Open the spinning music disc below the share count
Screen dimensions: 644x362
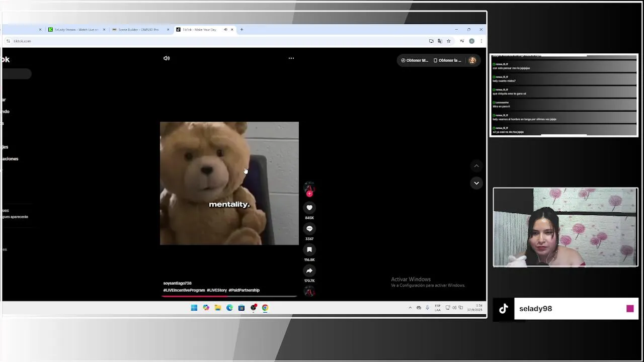309,292
